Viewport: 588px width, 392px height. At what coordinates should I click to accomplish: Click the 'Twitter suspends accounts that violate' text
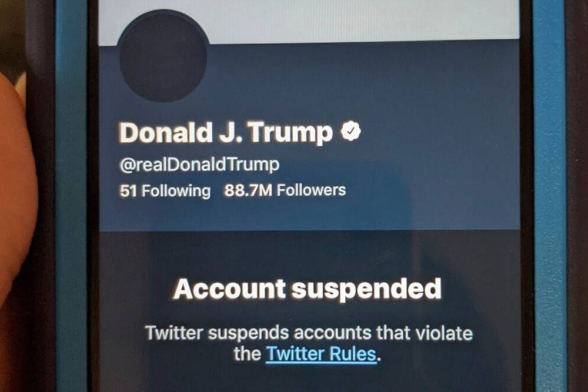coord(309,333)
